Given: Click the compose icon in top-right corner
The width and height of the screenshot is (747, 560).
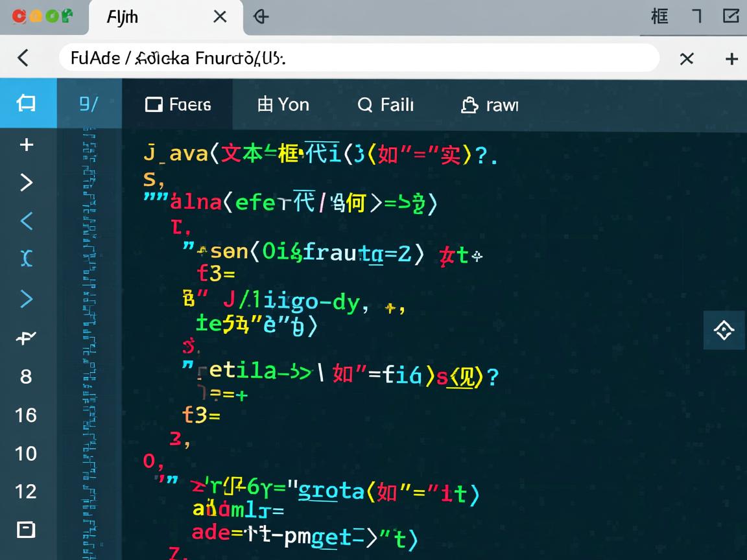Looking at the screenshot, I should tap(730, 16).
